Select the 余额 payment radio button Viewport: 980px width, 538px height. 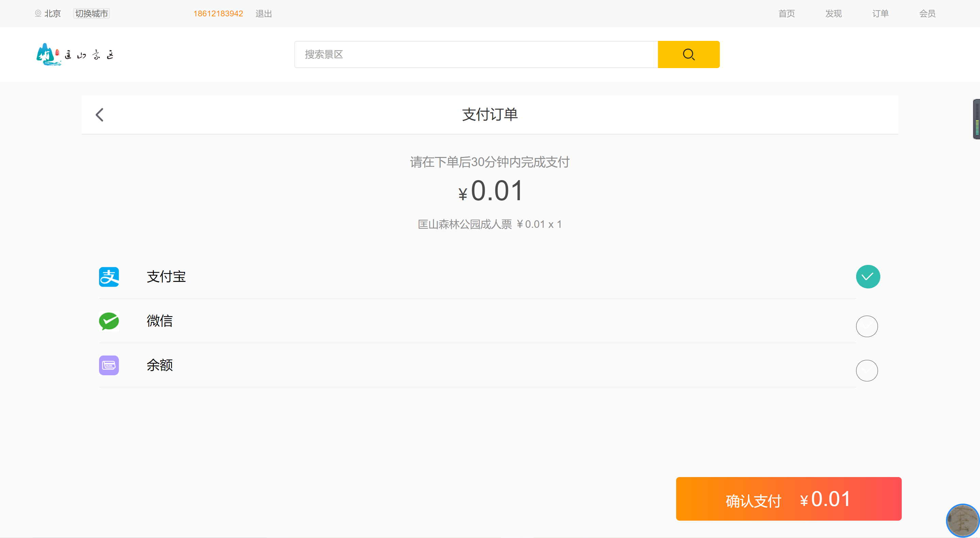point(867,370)
